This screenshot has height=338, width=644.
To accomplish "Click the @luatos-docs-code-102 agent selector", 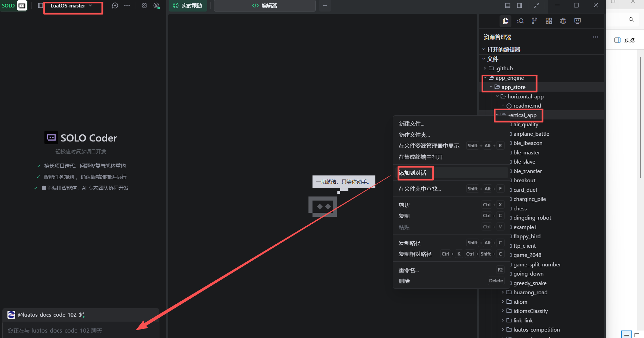I will coord(47,315).
